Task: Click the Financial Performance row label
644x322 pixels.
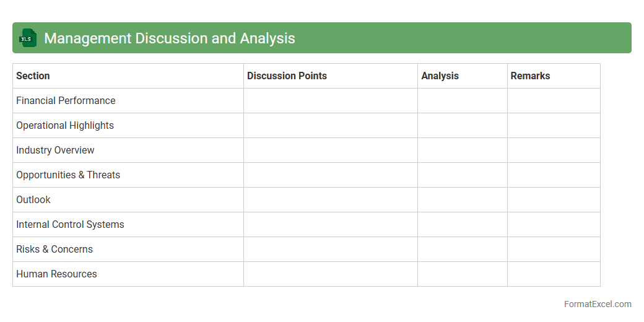Action: 66,100
